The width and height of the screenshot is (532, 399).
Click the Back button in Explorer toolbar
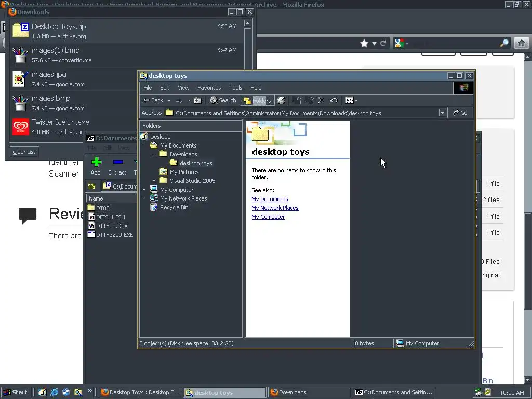pyautogui.click(x=153, y=100)
